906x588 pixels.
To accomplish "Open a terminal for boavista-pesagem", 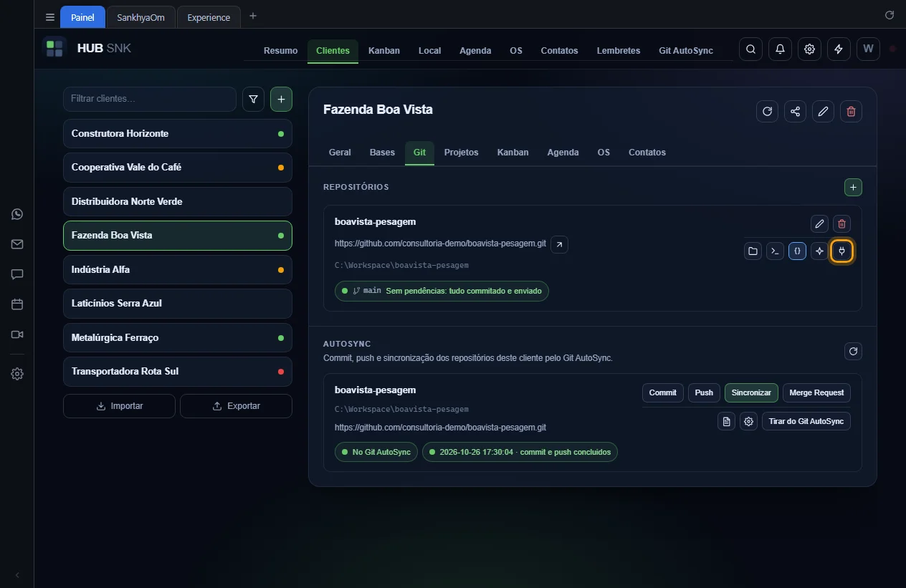I will coord(775,251).
